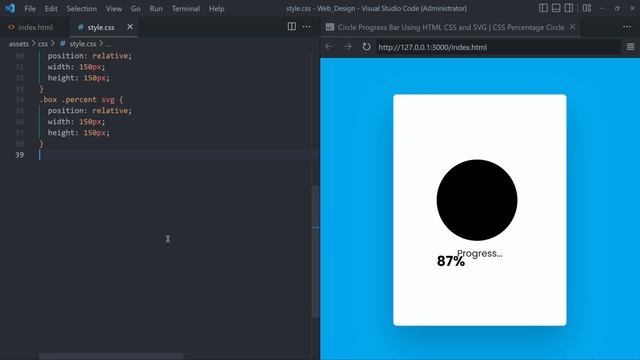
Task: Open the Edit menu
Action: coord(51,9)
